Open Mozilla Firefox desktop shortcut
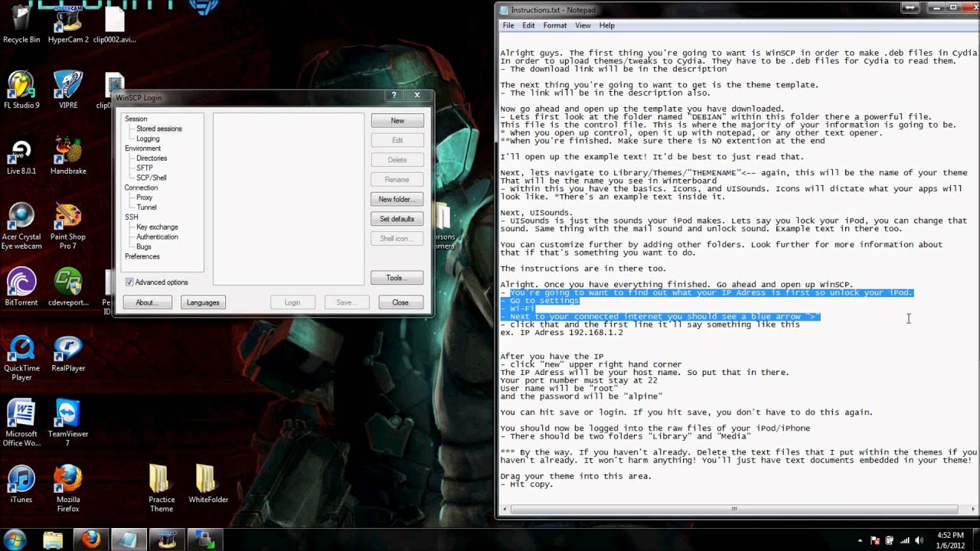Image resolution: width=980 pixels, height=551 pixels. pyautogui.click(x=68, y=490)
